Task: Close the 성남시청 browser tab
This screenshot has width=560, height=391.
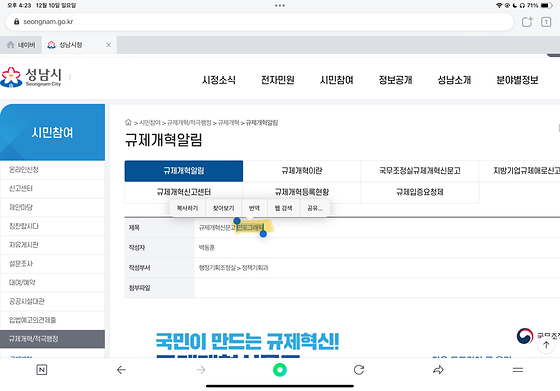Action: pyautogui.click(x=109, y=45)
